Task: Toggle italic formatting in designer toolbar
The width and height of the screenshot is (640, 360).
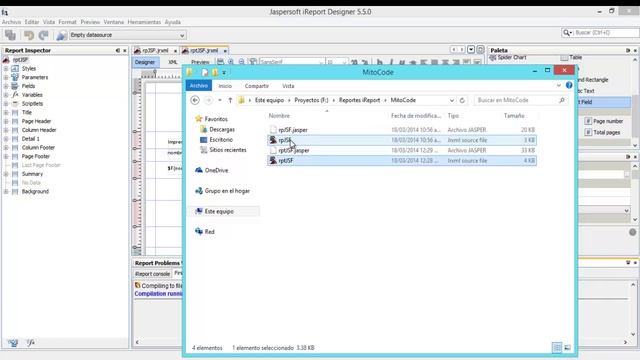Action: click(391, 62)
